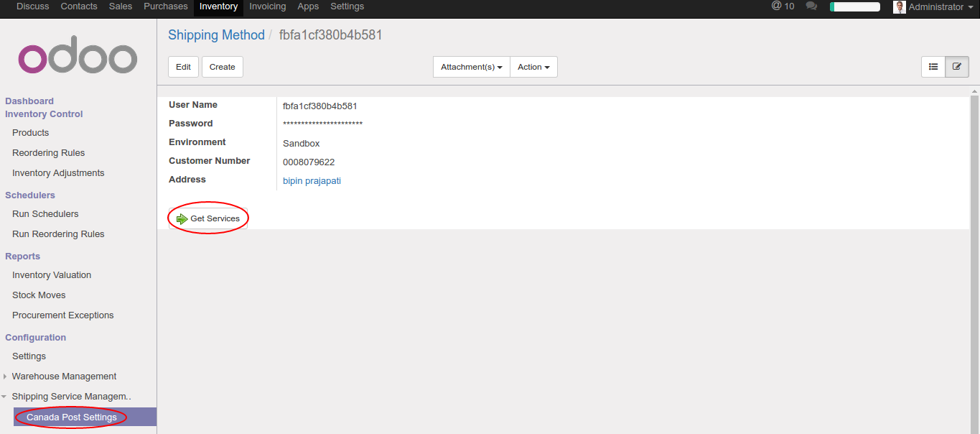Open Sales menu

[x=121, y=6]
